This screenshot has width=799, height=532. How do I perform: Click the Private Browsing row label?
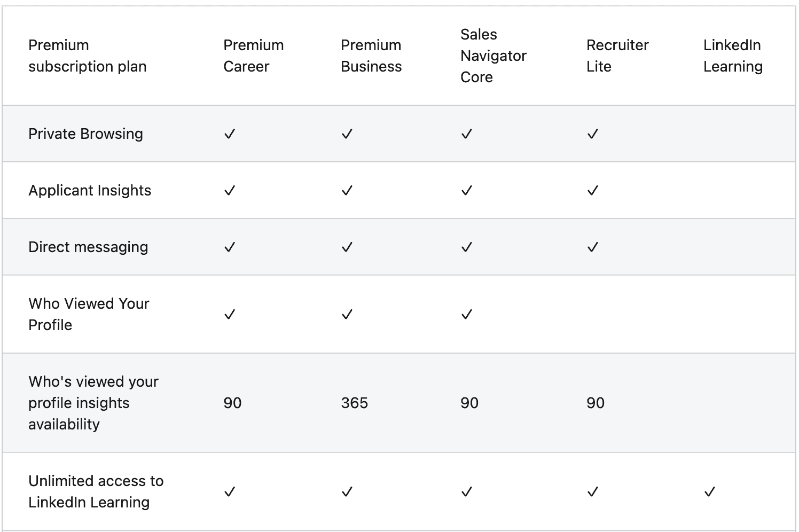point(85,134)
